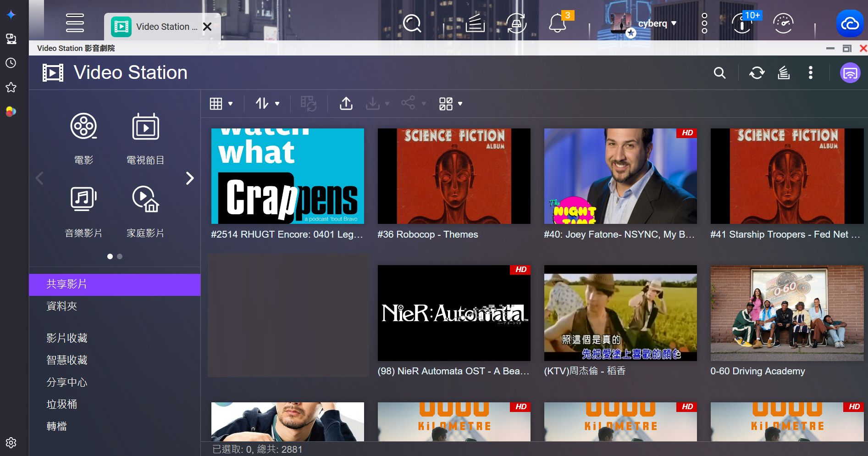
Task: Select the first category page dot
Action: (110, 256)
